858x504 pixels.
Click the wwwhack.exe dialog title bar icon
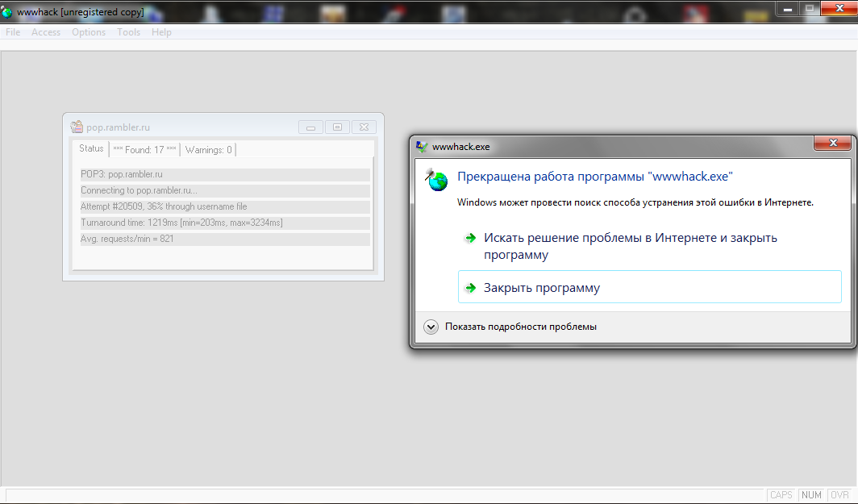point(422,147)
